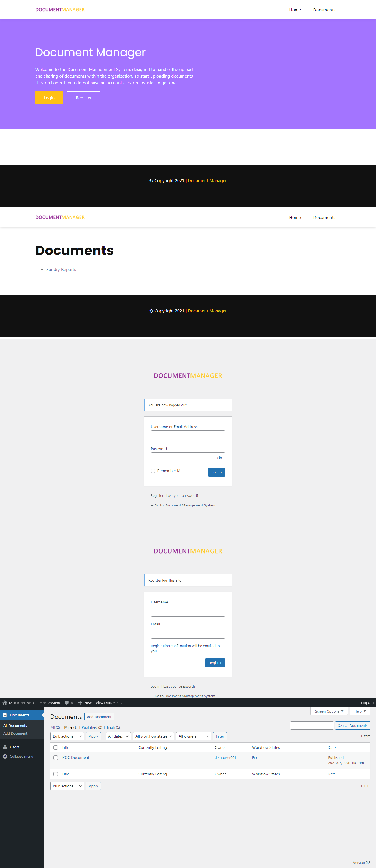
Task: Open the All dates dropdown
Action: pos(118,736)
